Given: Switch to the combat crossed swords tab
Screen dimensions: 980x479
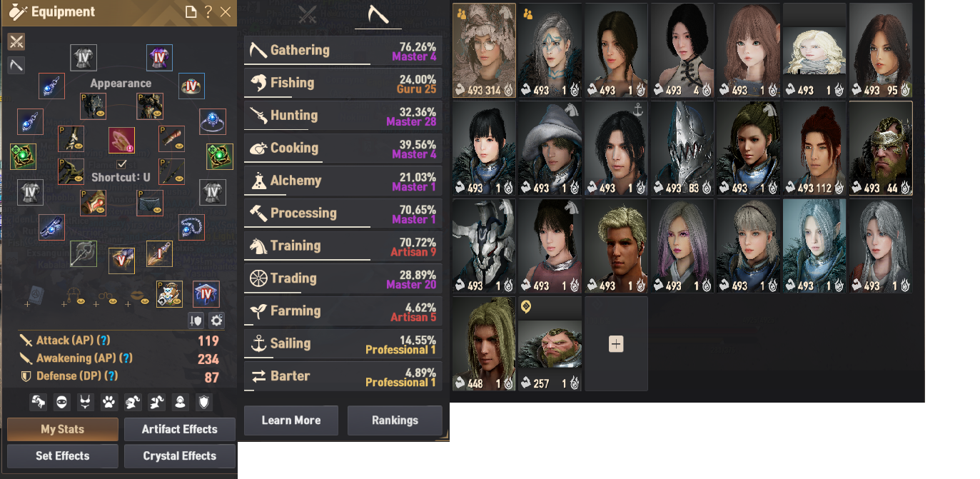Looking at the screenshot, I should [x=307, y=14].
